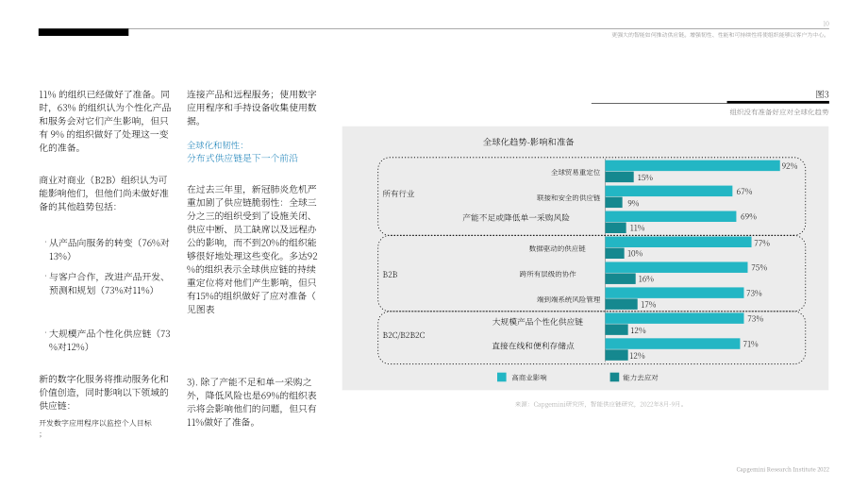
Task: Click the 9% value label in chart
Action: pos(633,203)
